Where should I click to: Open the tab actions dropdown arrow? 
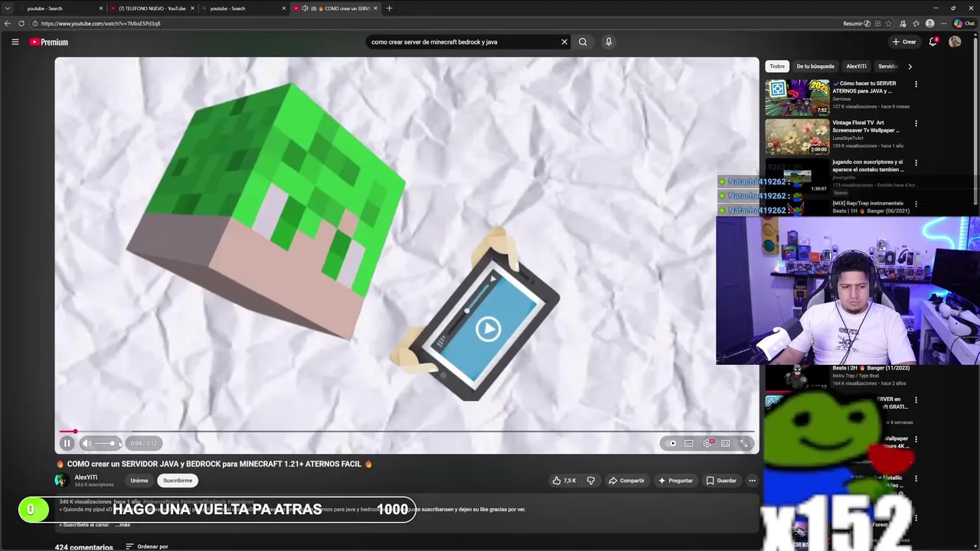click(x=7, y=8)
